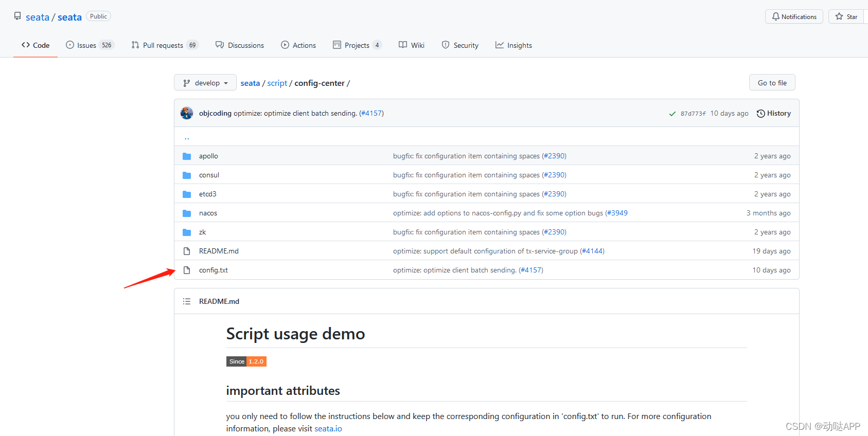
Task: Open the Pull requests tab
Action: point(165,45)
